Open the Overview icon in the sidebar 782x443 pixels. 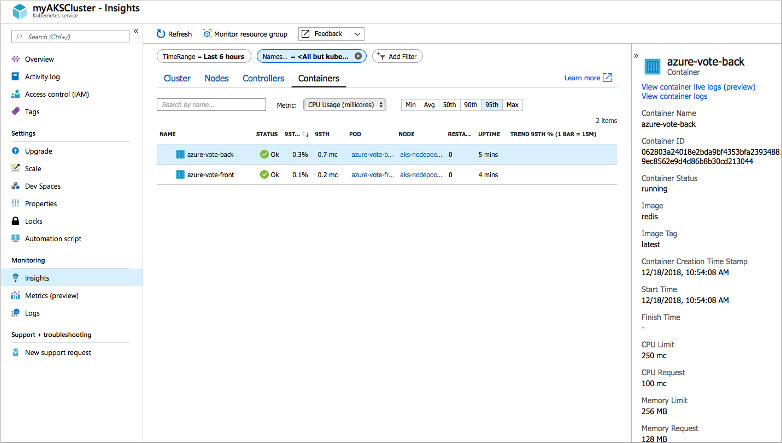[15, 59]
